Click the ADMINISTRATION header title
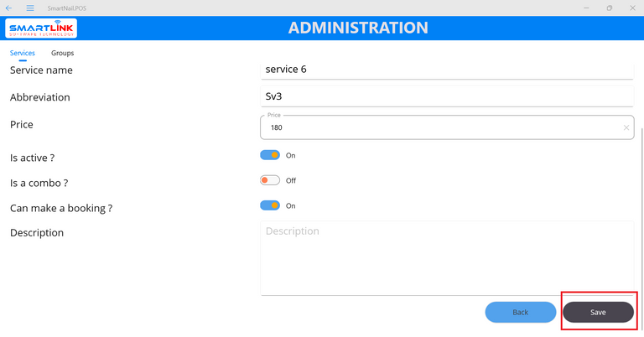Image resolution: width=644 pixels, height=337 pixels. point(358,28)
